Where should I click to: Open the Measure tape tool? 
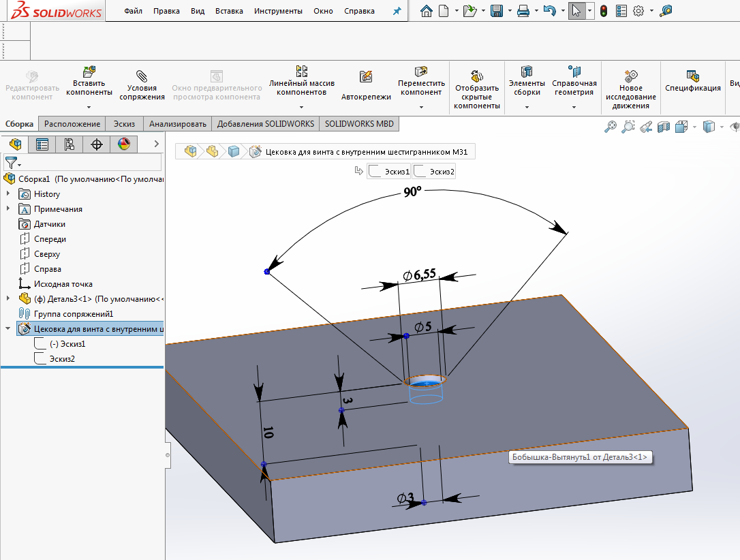pyautogui.click(x=666, y=11)
